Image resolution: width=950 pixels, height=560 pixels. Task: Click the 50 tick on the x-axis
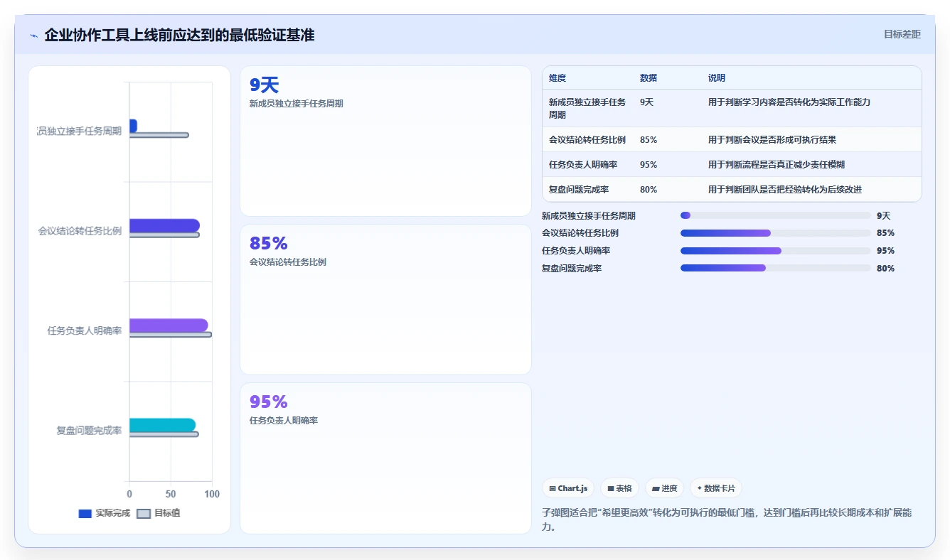tap(171, 494)
